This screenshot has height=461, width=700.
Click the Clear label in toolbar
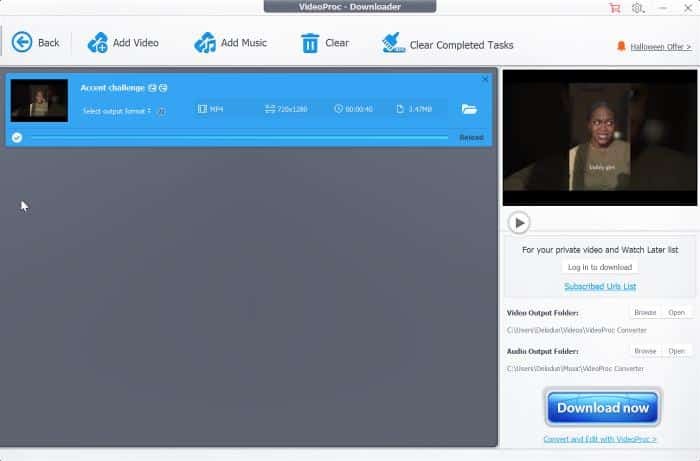(337, 43)
